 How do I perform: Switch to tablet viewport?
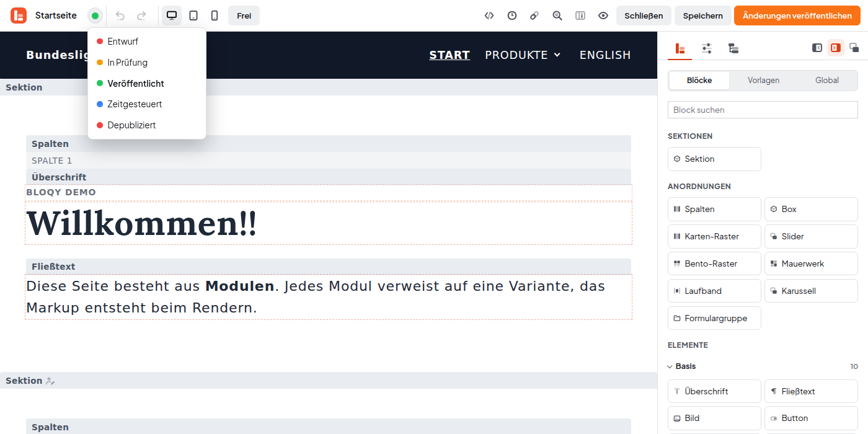pos(193,15)
